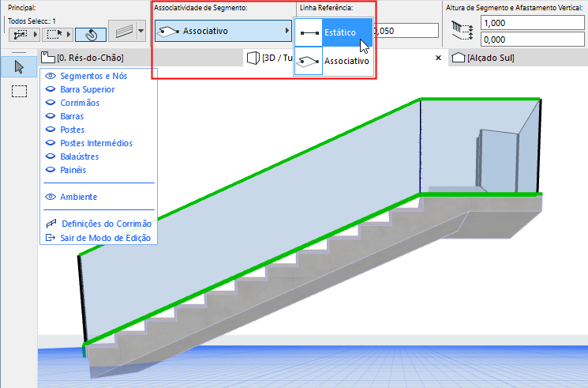This screenshot has width=588, height=388.
Task: Edit the vertical offset field 0,000
Action: click(x=532, y=40)
